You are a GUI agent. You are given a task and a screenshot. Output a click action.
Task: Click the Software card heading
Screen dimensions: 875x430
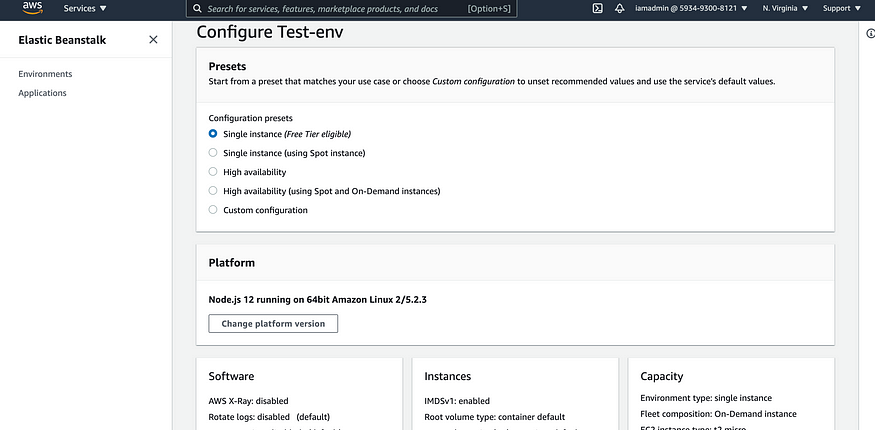click(231, 376)
